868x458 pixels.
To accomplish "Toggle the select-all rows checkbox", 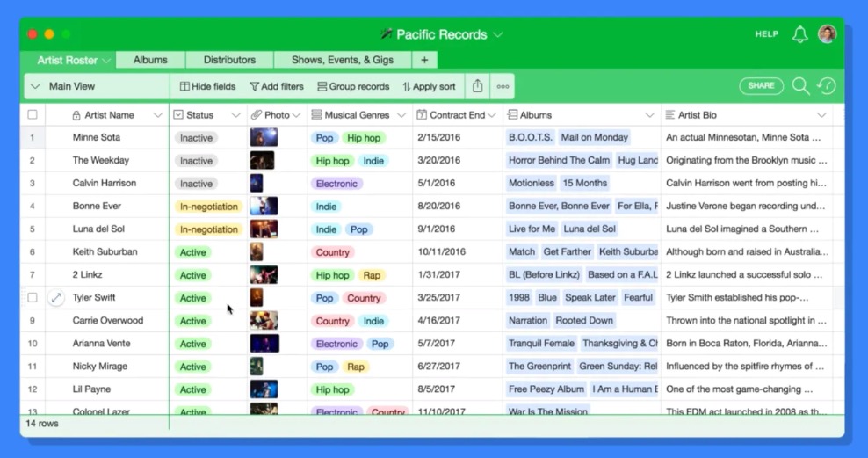I will pyautogui.click(x=33, y=115).
